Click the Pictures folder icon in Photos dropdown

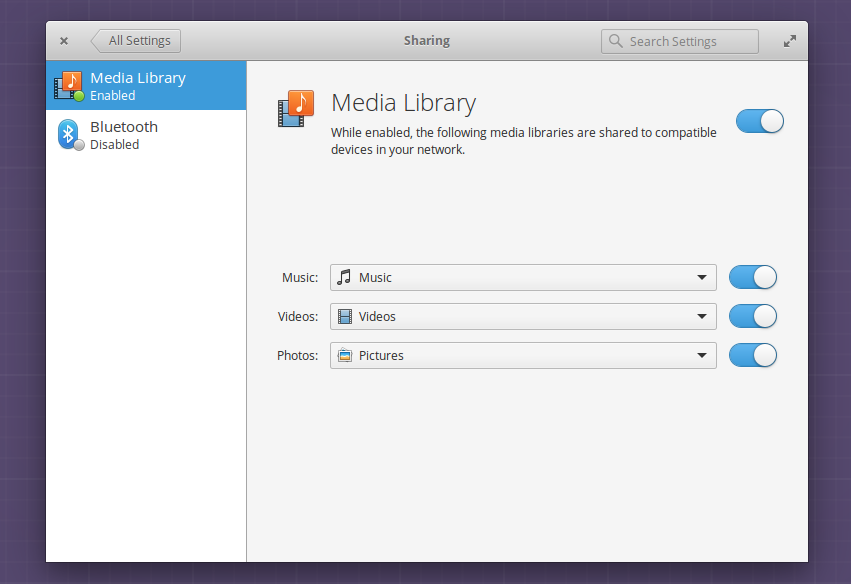(x=345, y=356)
